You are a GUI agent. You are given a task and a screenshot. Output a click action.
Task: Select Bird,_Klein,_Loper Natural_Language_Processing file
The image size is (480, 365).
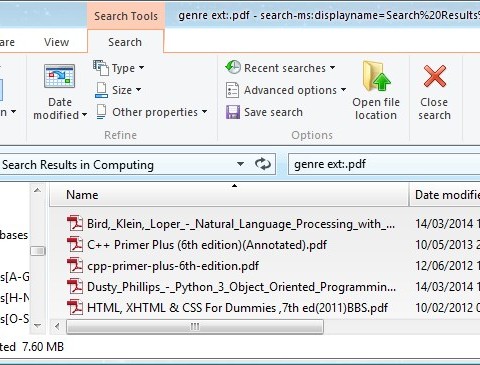[241, 224]
